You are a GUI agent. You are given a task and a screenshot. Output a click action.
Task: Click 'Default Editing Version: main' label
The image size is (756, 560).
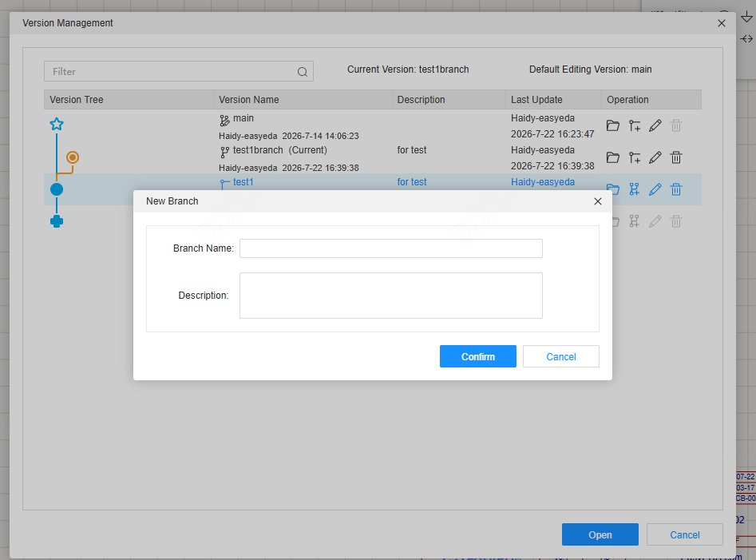(590, 70)
